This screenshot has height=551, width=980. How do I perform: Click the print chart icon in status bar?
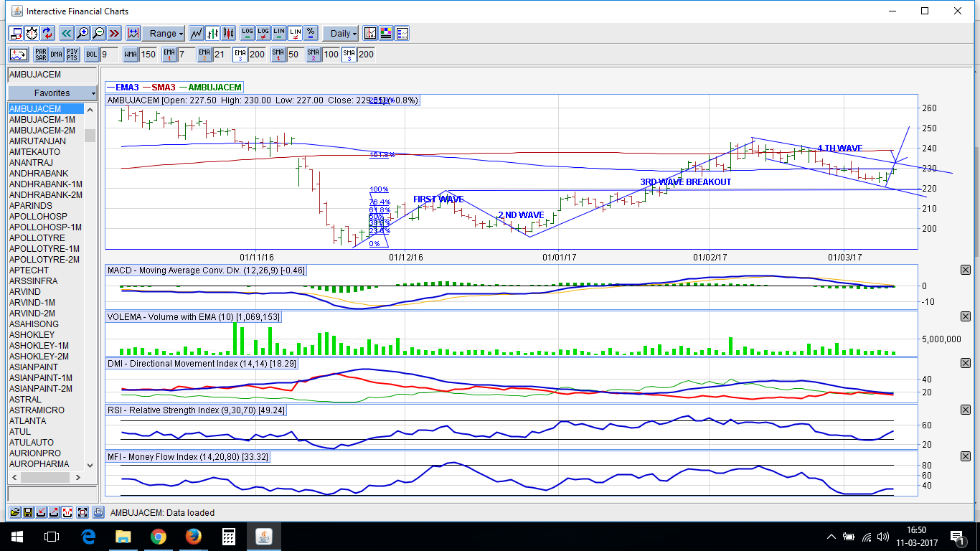pyautogui.click(x=98, y=512)
